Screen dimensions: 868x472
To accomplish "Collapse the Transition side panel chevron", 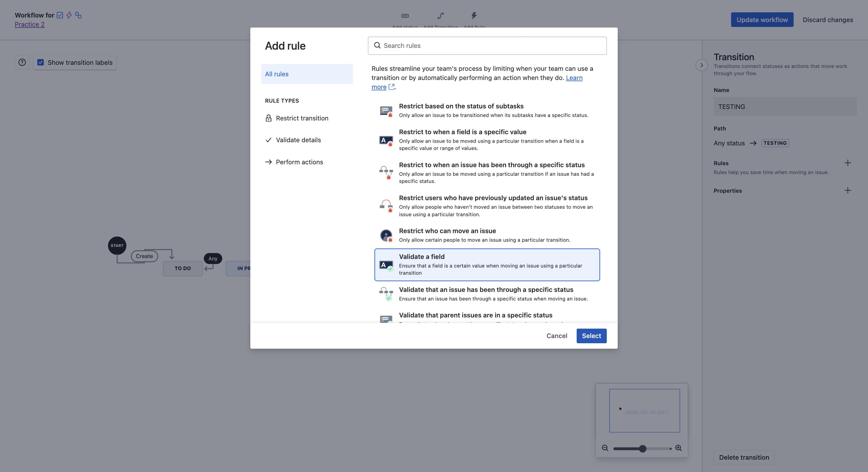I will 702,65.
